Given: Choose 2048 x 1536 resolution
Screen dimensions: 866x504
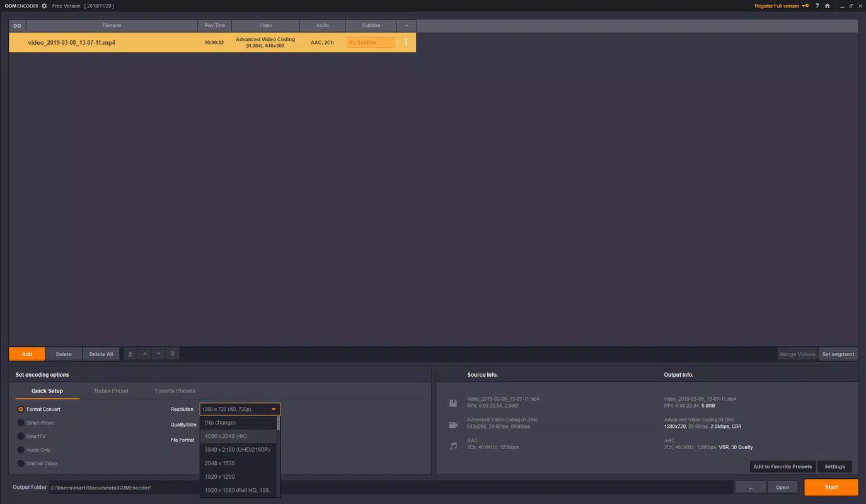Looking at the screenshot, I should click(238, 463).
